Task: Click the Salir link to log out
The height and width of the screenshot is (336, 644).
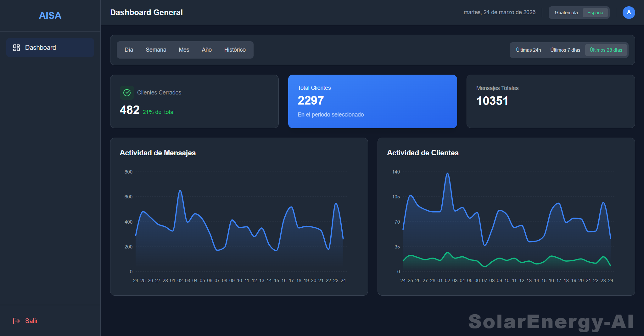Action: (x=31, y=321)
